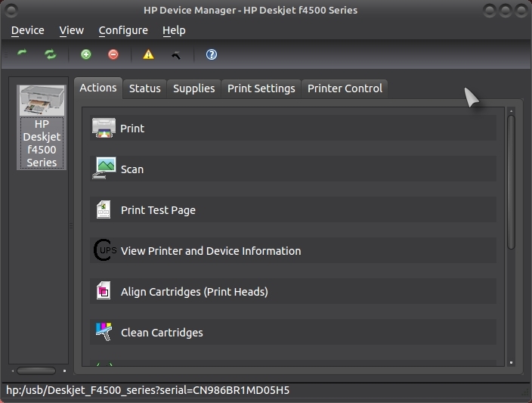
Task: Open the View menu
Action: [x=71, y=30]
